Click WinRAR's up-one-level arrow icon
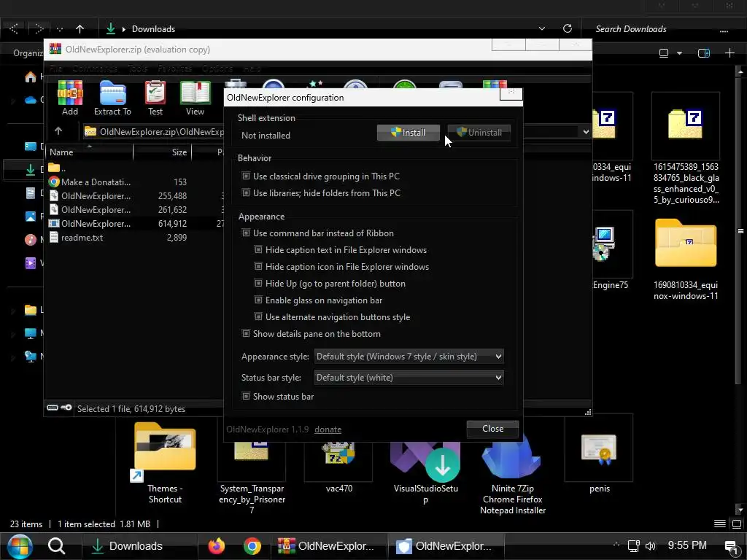This screenshot has width=747, height=560. pyautogui.click(x=58, y=131)
